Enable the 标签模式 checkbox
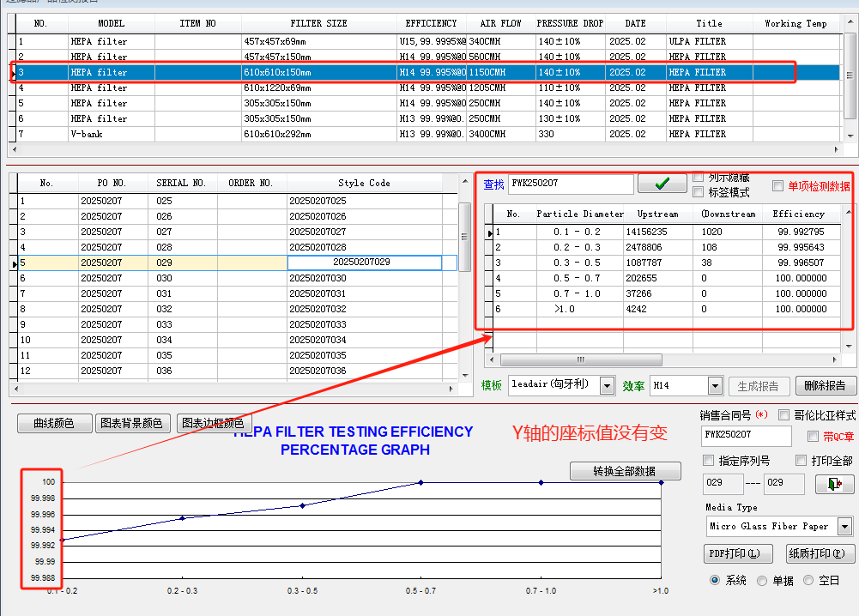Image resolution: width=859 pixels, height=616 pixels. click(x=698, y=191)
